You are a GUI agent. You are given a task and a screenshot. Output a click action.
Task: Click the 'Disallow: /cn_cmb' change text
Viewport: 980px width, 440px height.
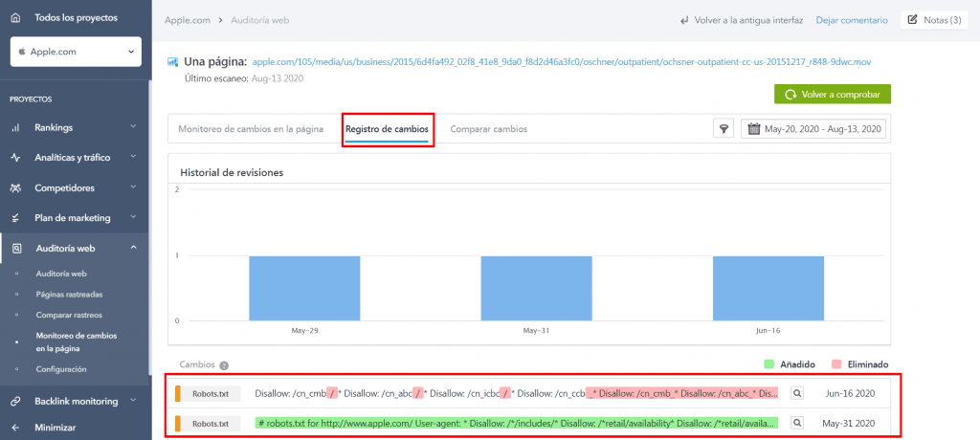tap(291, 393)
